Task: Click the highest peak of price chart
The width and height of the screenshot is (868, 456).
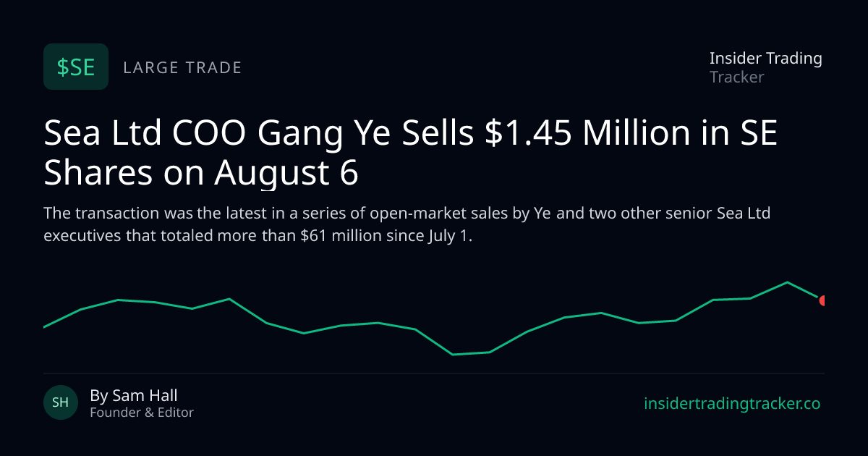Action: pos(787,282)
